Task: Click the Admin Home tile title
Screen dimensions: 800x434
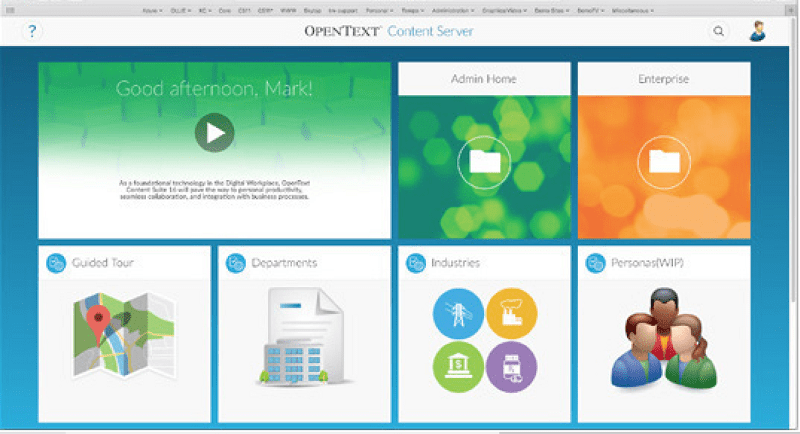Action: coord(484,79)
